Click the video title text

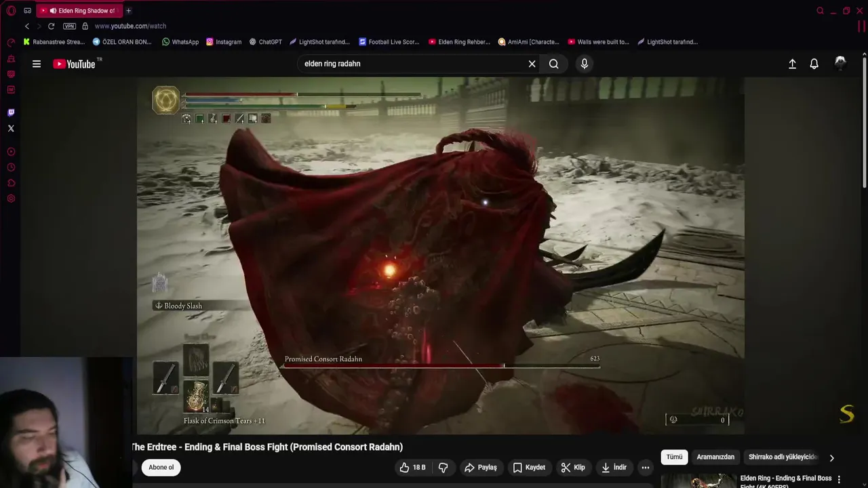pos(267,447)
